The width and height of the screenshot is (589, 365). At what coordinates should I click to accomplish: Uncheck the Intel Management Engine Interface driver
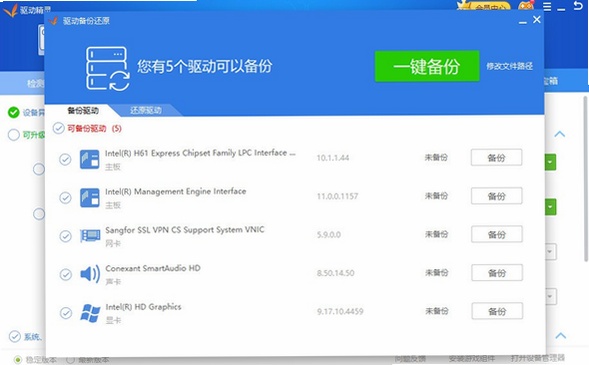65,198
